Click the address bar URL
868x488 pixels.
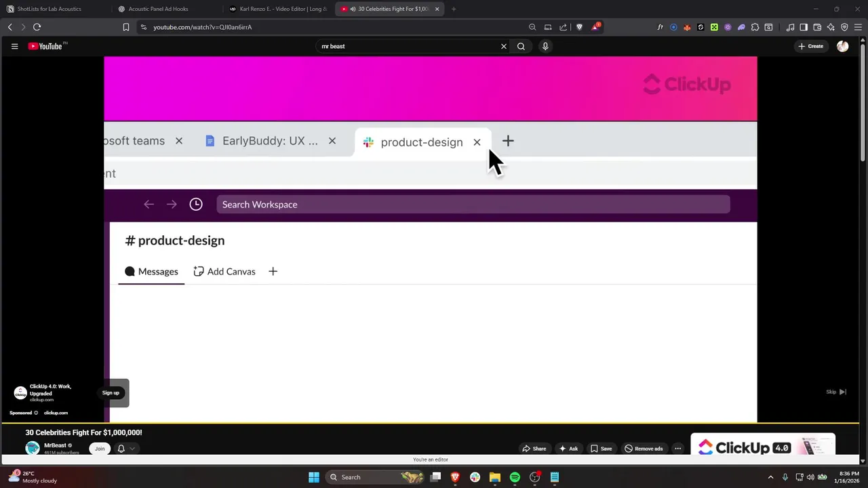[x=202, y=27]
